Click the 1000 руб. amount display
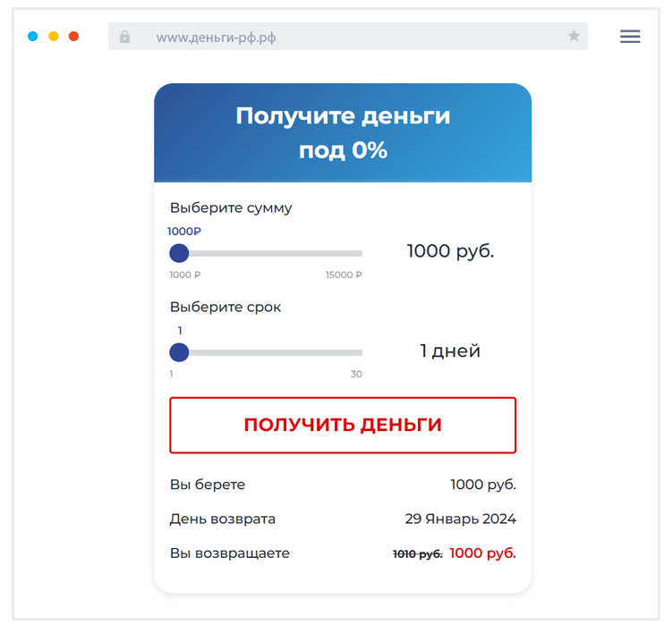 pyautogui.click(x=450, y=251)
